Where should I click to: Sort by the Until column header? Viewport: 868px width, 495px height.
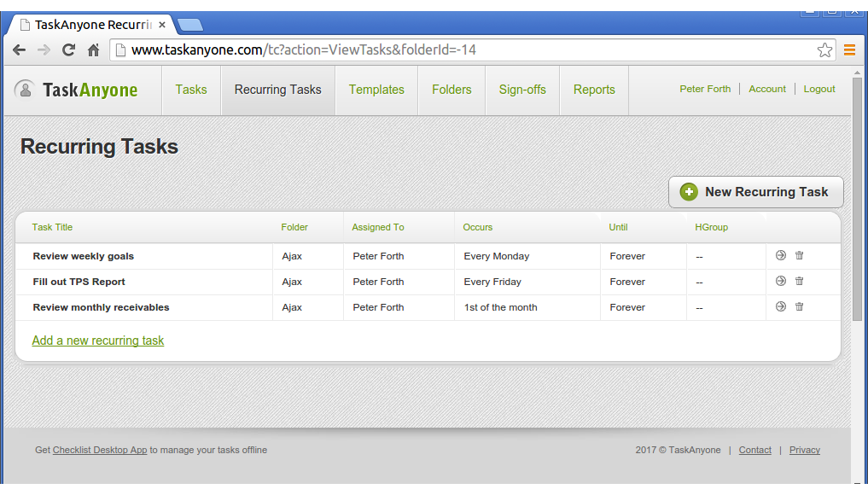tap(618, 227)
